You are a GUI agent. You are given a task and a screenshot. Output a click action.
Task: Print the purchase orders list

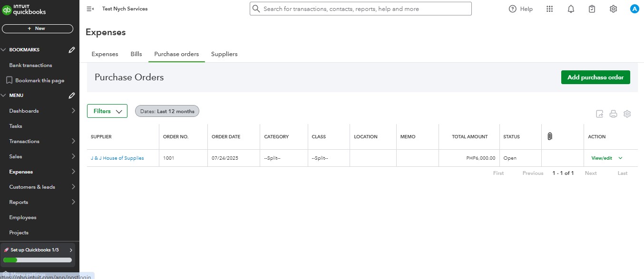[614, 114]
